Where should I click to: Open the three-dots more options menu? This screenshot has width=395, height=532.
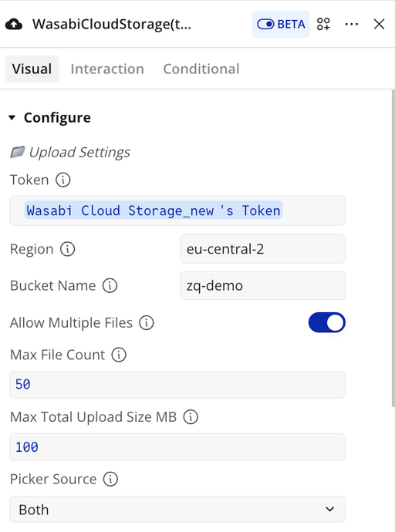[x=352, y=24]
